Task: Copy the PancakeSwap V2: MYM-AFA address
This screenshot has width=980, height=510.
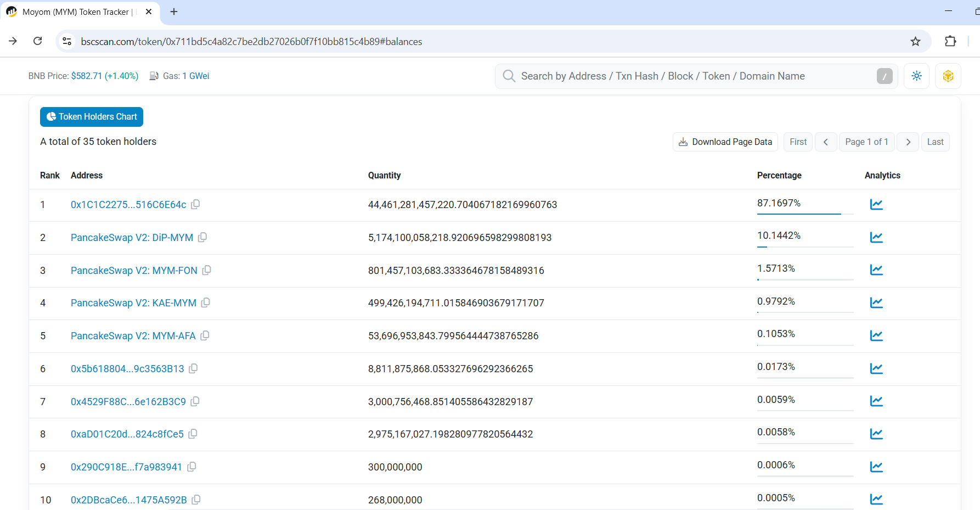Action: point(205,335)
